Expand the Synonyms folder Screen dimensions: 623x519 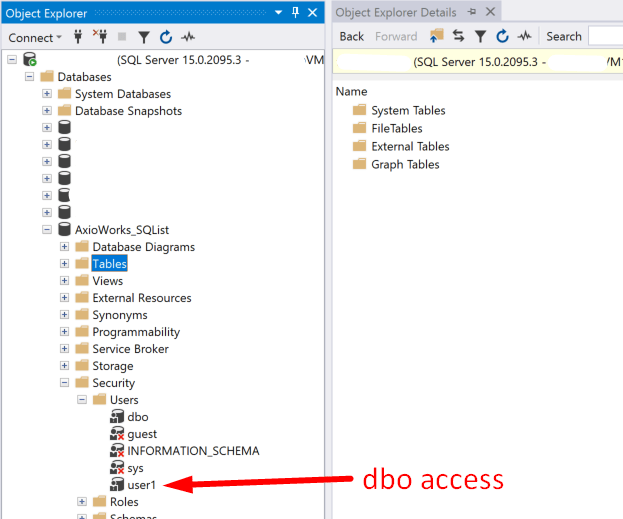[64, 314]
